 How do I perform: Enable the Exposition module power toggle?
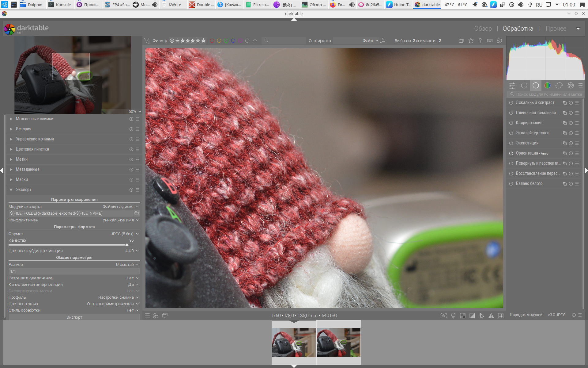click(x=511, y=143)
